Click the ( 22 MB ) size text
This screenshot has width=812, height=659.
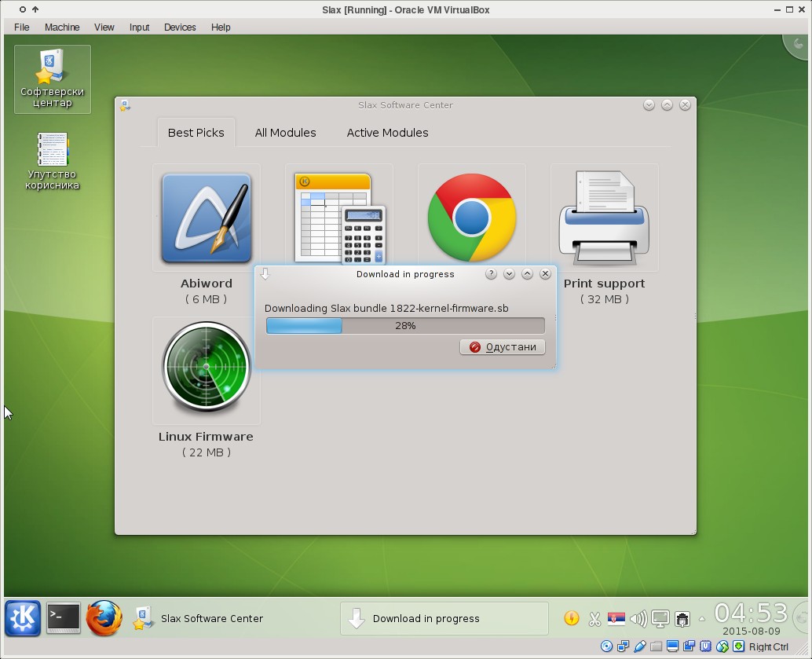click(206, 452)
